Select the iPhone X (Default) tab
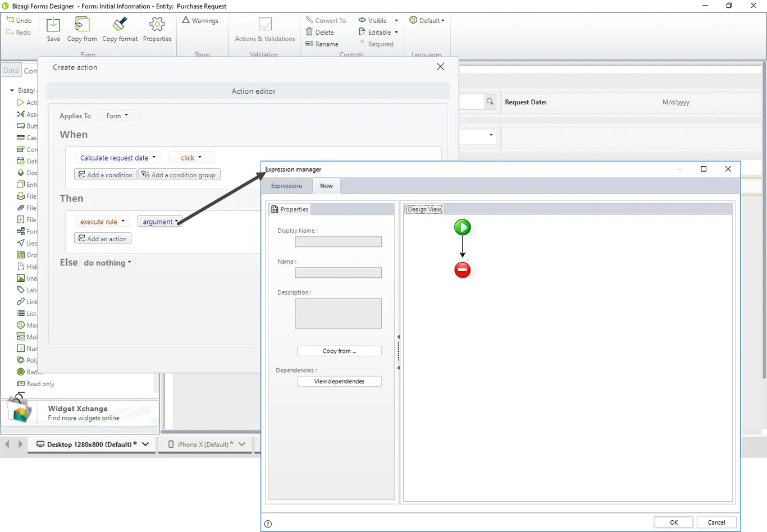 click(207, 444)
